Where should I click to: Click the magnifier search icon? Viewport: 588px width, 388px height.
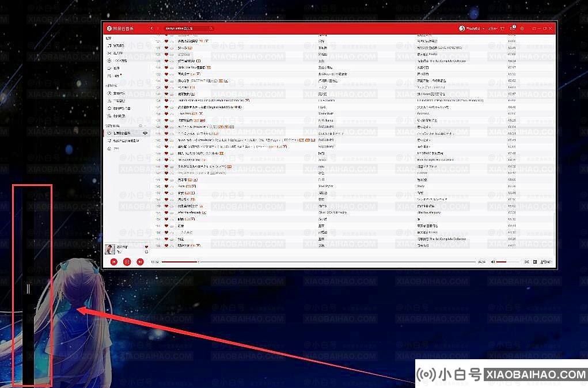pos(211,28)
